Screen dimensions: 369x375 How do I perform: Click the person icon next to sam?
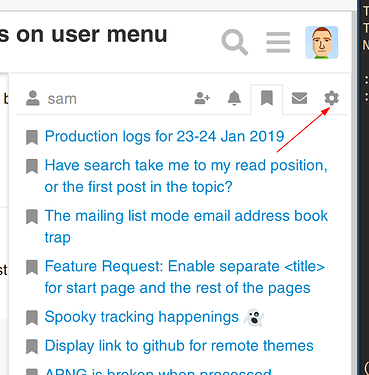click(x=33, y=98)
